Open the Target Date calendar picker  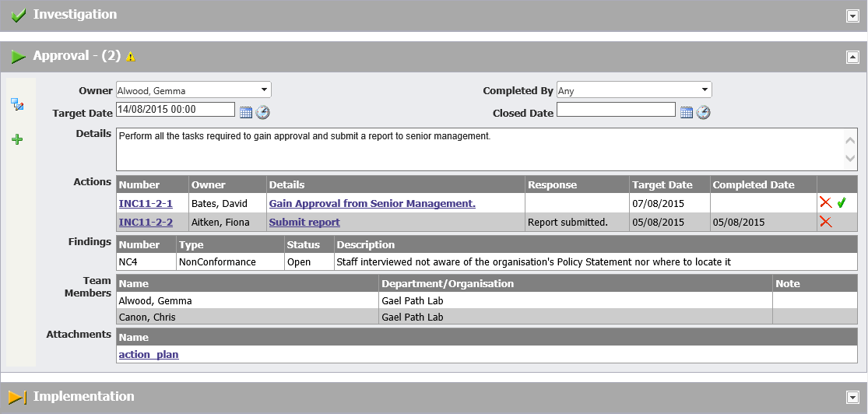point(246,112)
